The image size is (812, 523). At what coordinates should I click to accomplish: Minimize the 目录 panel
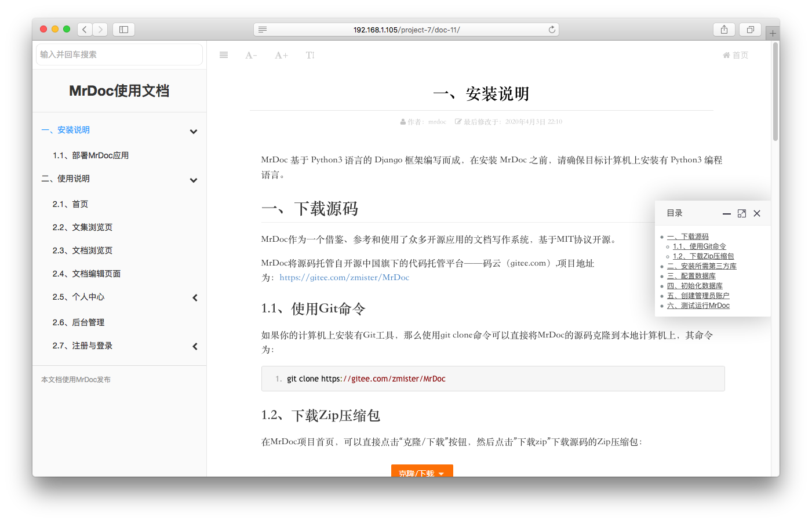coord(726,213)
